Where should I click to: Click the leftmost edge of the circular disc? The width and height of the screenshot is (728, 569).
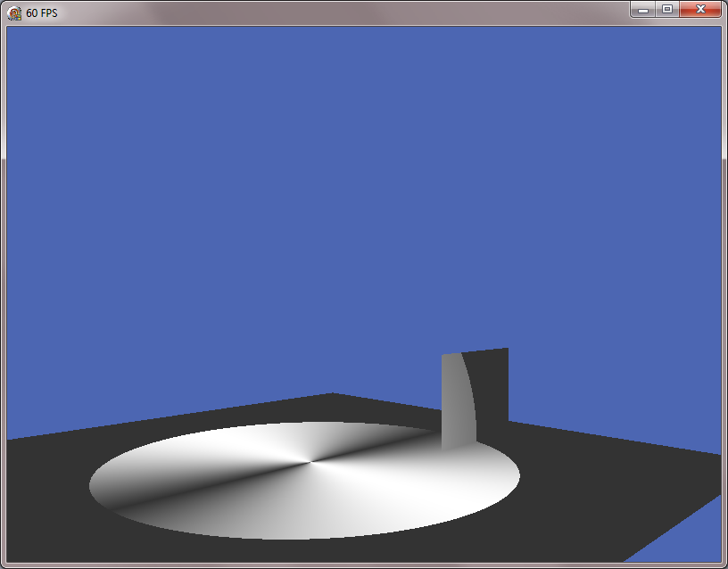click(x=92, y=486)
